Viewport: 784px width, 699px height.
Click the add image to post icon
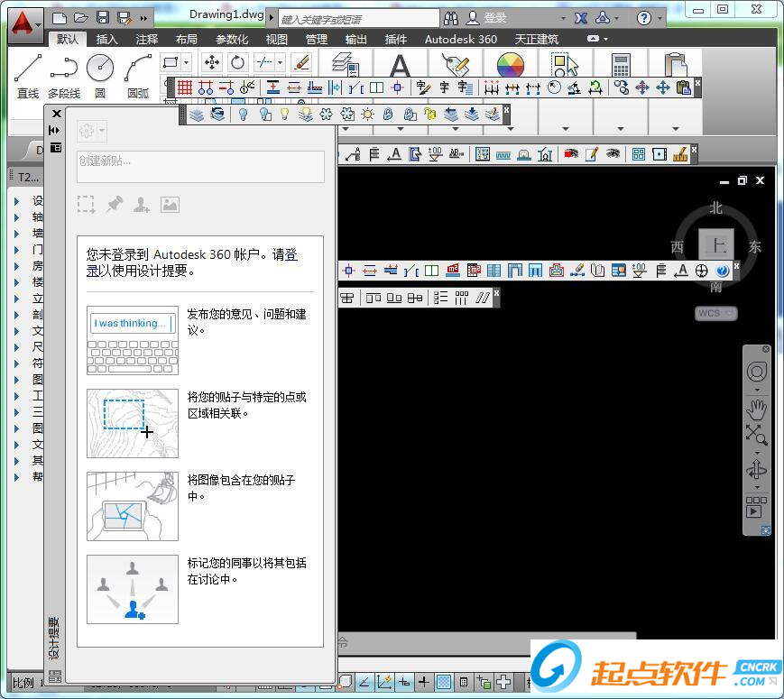point(170,204)
